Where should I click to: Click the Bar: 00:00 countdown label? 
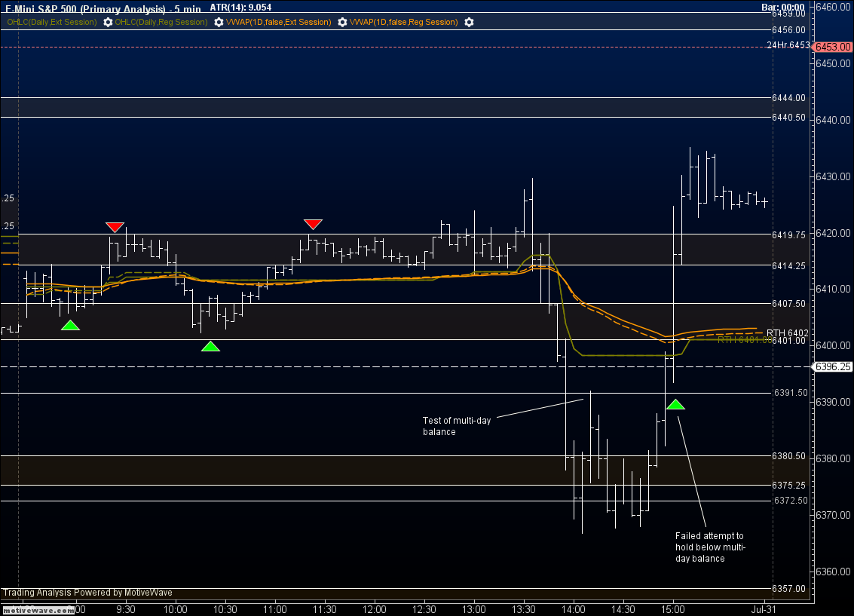[x=782, y=8]
